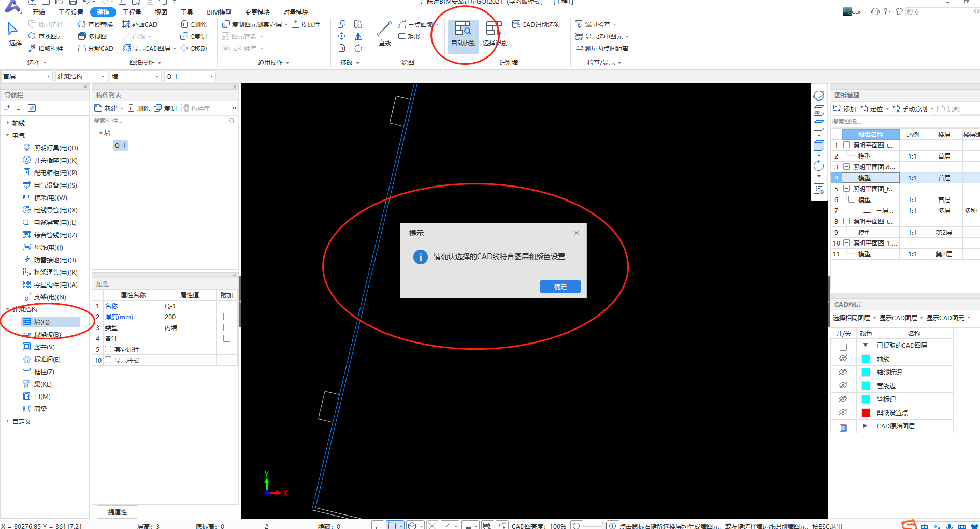Expand the 自定义 tree node
Viewport: 980px width, 529px height.
tap(7, 421)
